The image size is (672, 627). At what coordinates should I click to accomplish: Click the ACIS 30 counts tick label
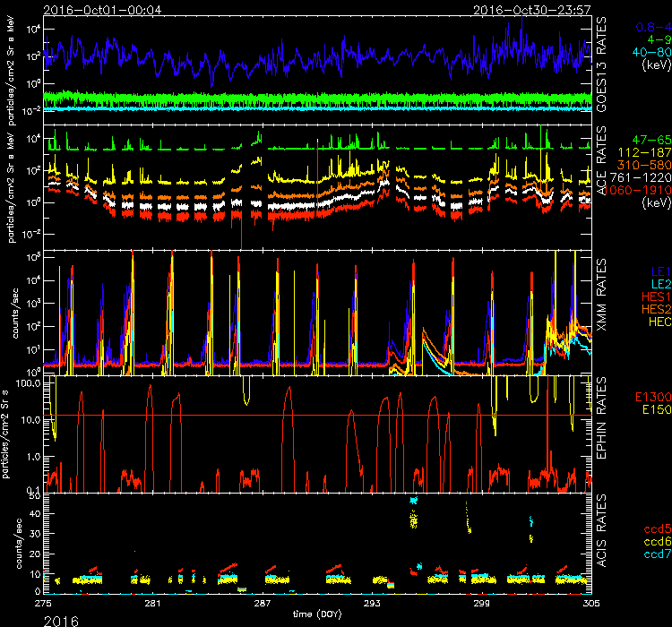click(x=35, y=534)
